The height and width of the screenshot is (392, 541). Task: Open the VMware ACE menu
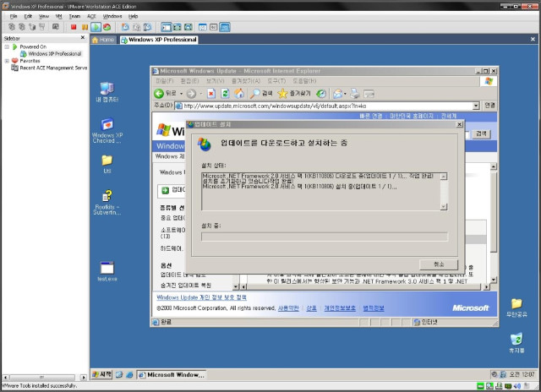[x=91, y=16]
